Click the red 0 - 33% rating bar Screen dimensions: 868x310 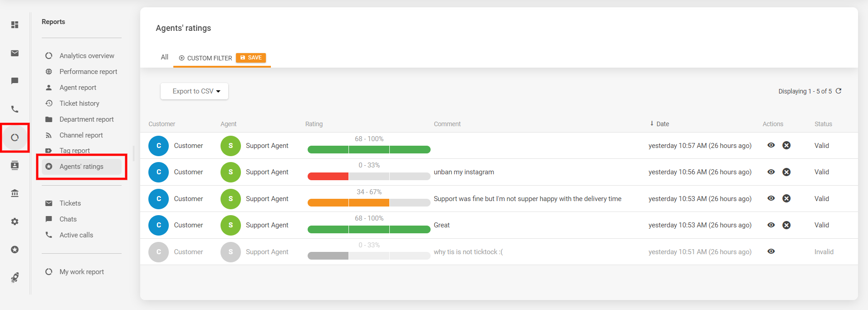coord(328,176)
